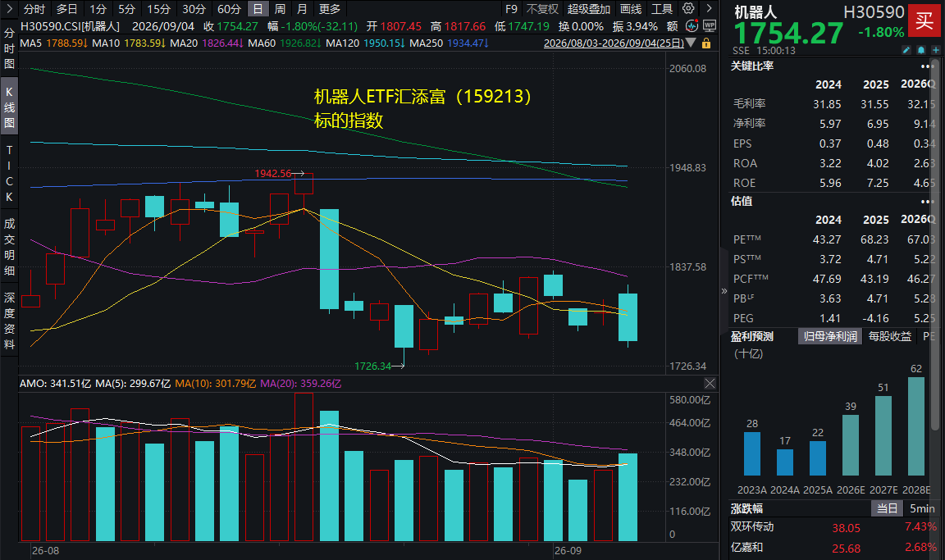Viewport: 945px width, 560px height.
Task: Select the 60分 period
Action: point(229,9)
